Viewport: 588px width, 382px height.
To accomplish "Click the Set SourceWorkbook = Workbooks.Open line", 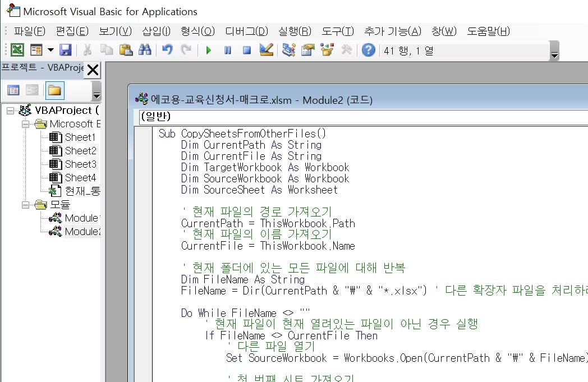I will coord(407,358).
